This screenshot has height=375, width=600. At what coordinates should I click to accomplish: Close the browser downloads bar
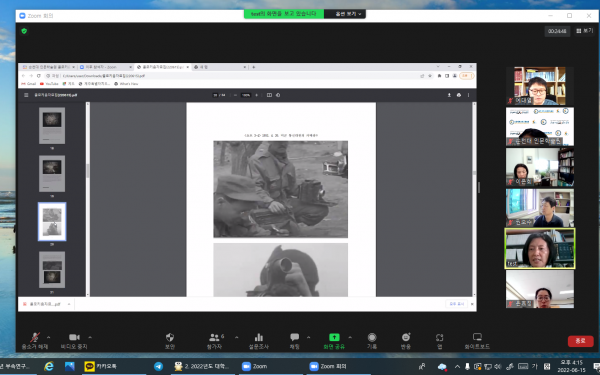(x=472, y=304)
